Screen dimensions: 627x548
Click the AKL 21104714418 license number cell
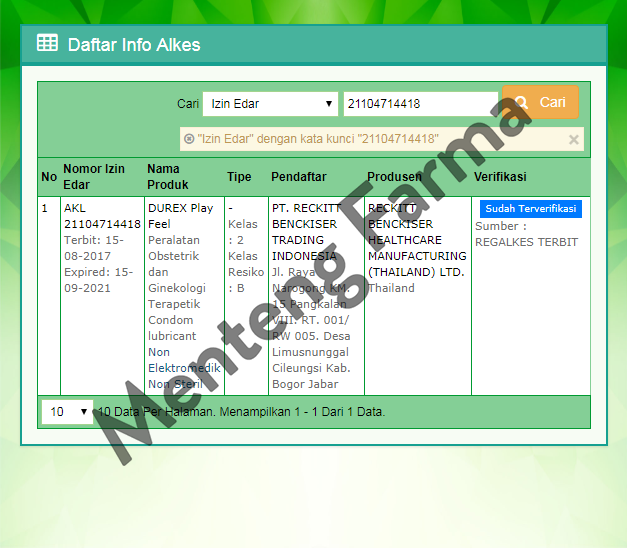(x=101, y=216)
